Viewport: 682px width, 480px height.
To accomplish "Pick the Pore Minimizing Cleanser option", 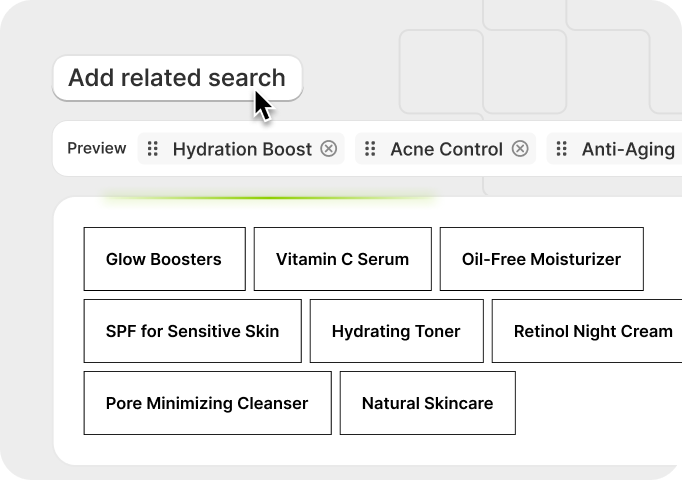I will [x=207, y=403].
